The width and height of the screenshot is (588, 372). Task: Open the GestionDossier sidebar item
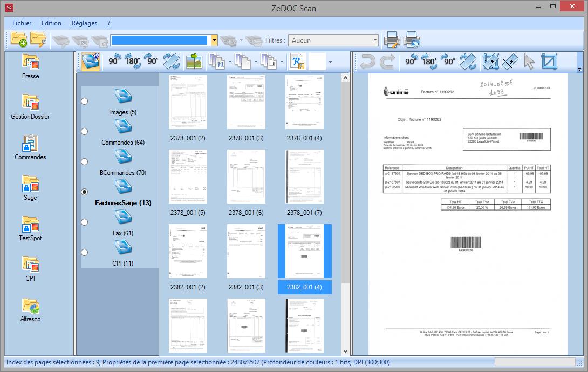pyautogui.click(x=30, y=107)
